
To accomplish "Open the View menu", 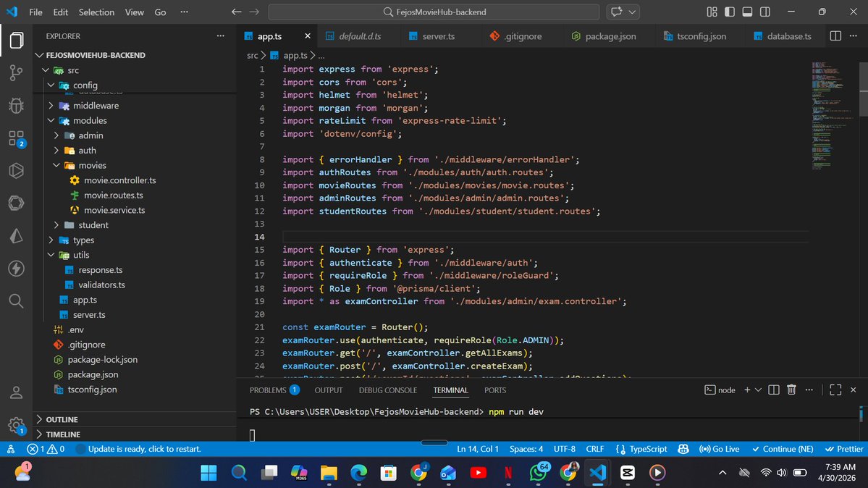I will 134,12.
